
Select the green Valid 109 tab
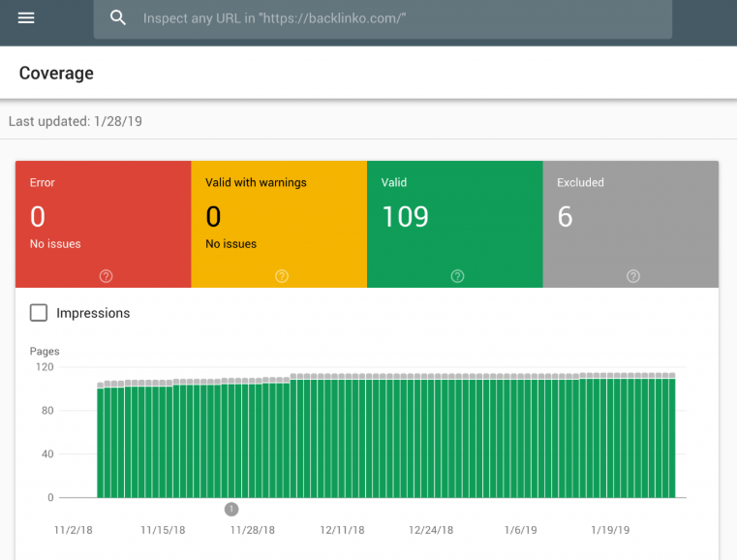coord(455,224)
